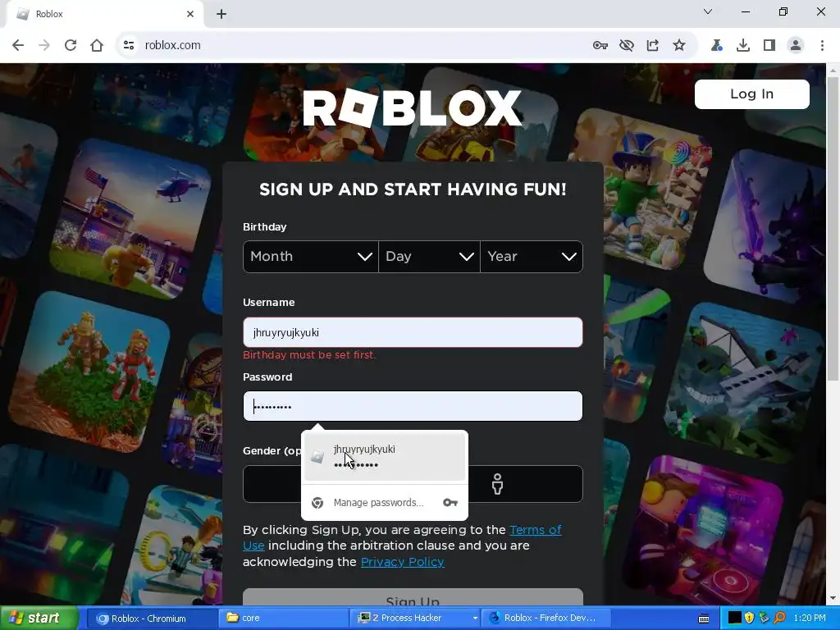Open the Privacy Policy link
This screenshot has width=840, height=630.
[402, 561]
